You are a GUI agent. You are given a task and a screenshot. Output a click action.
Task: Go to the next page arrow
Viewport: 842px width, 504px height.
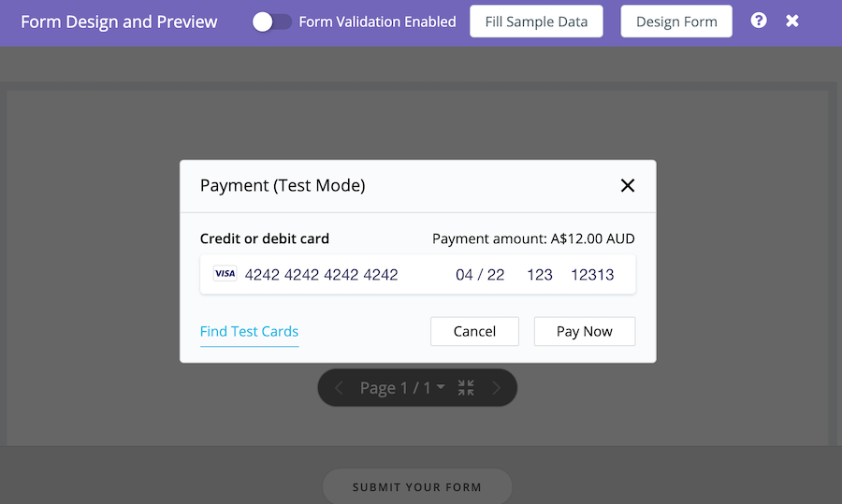[497, 388]
